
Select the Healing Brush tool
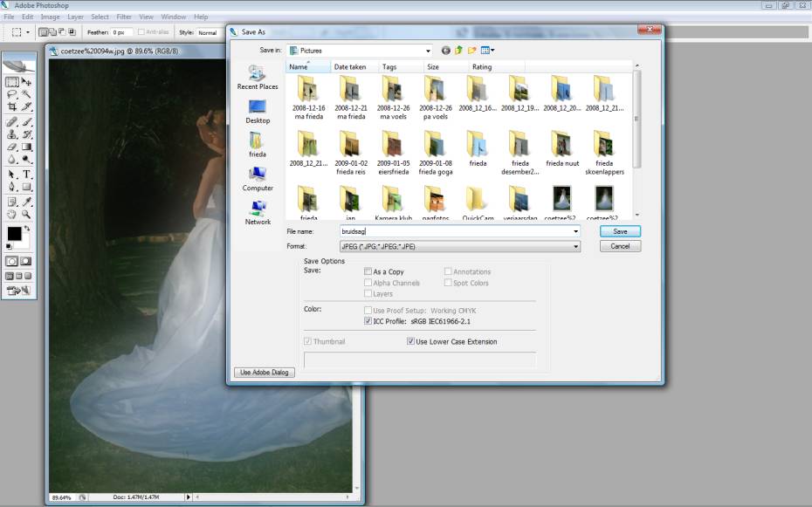11,122
